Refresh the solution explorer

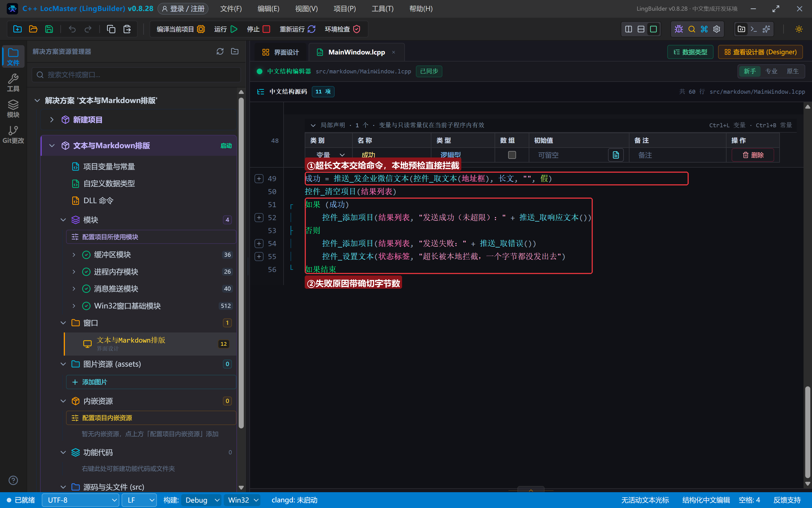pyautogui.click(x=220, y=51)
